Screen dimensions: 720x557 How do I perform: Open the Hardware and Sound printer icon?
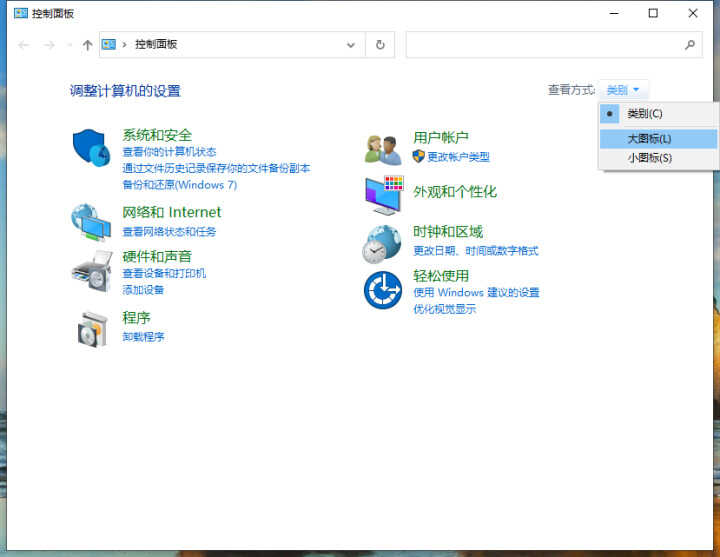pyautogui.click(x=91, y=270)
